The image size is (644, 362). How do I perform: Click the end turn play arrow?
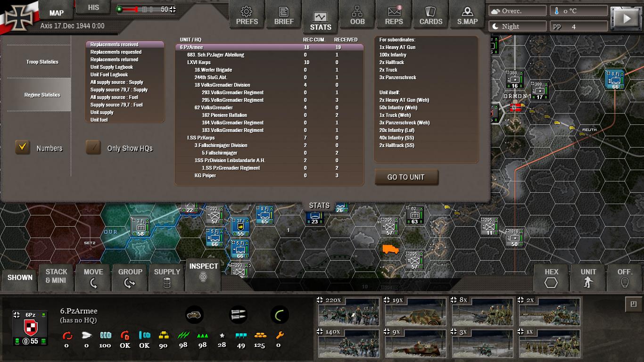[x=627, y=19]
